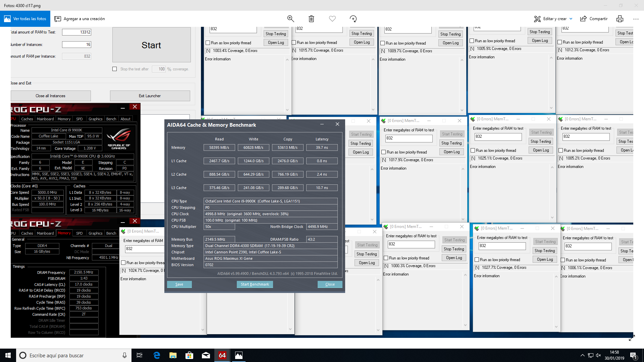Click the Windows Start button
Image resolution: width=644 pixels, height=362 pixels.
pyautogui.click(x=8, y=355)
